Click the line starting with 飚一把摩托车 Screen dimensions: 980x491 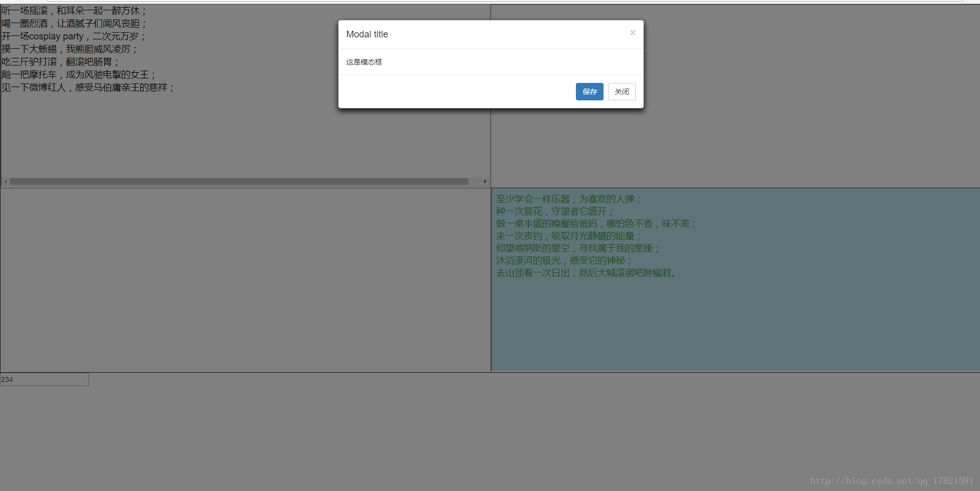pyautogui.click(x=79, y=75)
